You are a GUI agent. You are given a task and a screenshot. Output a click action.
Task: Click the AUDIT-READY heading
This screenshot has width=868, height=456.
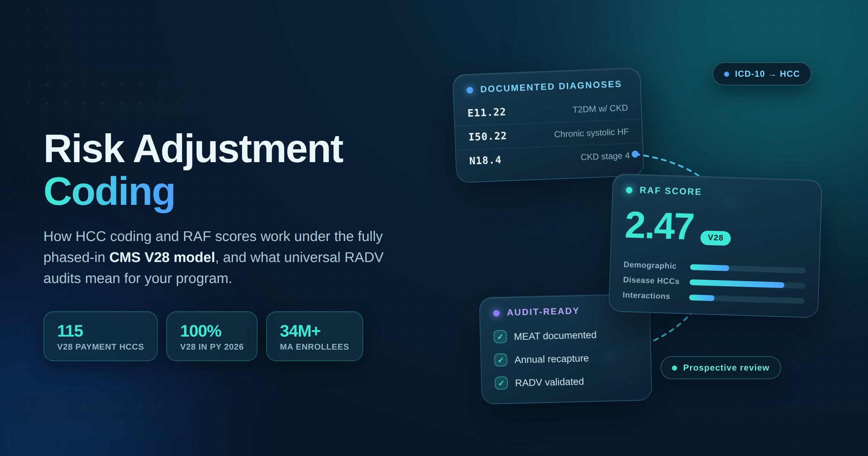coord(543,312)
